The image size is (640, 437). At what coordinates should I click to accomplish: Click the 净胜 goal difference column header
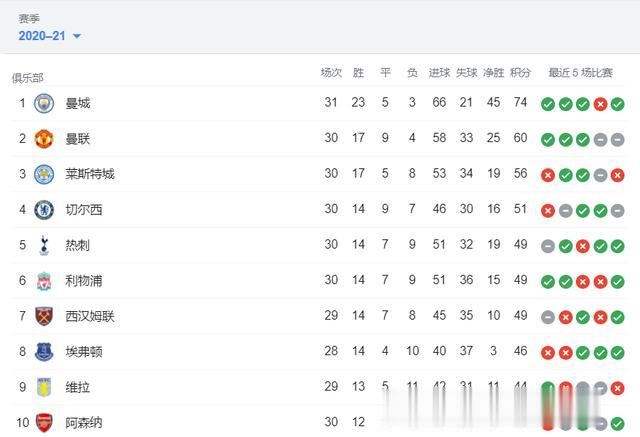point(493,73)
